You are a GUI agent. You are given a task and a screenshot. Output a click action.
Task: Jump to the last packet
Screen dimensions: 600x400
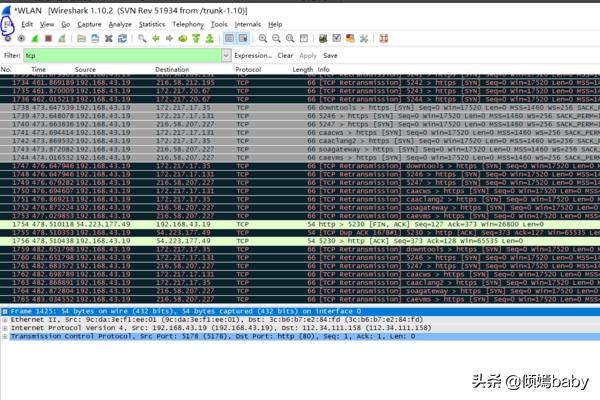point(210,38)
